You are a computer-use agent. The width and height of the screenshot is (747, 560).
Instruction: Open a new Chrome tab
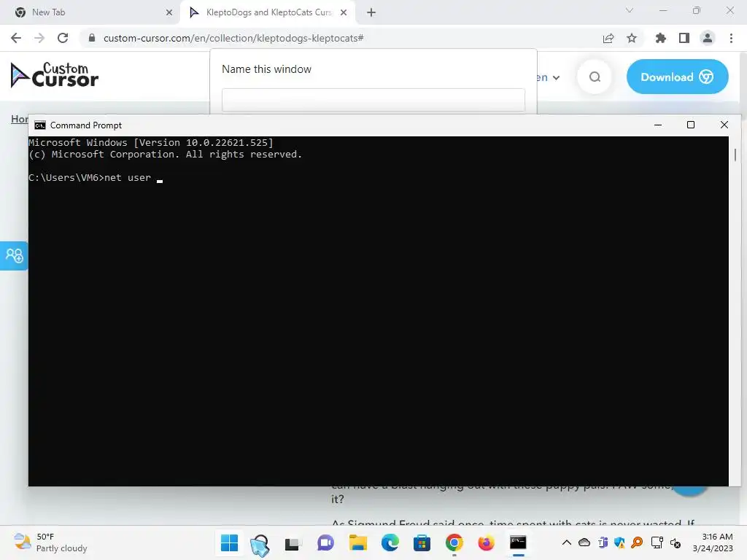(x=371, y=12)
